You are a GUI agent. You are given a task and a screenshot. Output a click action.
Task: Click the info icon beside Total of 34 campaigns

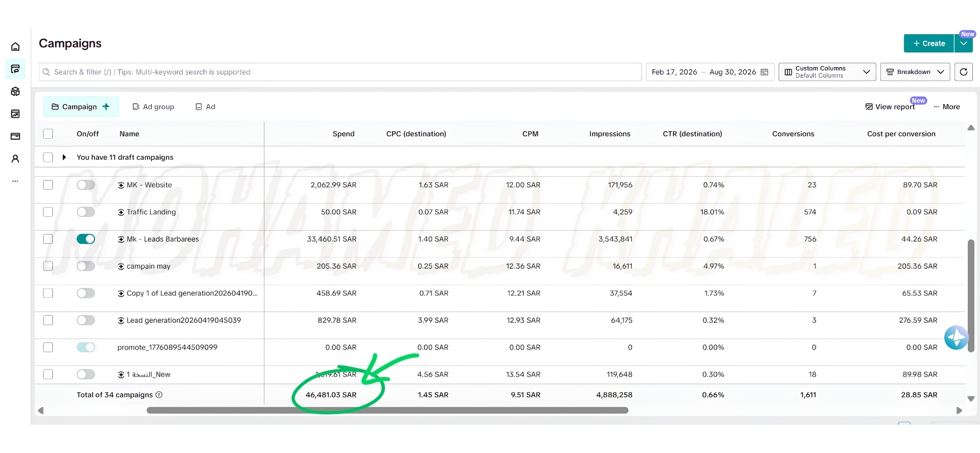click(x=159, y=395)
